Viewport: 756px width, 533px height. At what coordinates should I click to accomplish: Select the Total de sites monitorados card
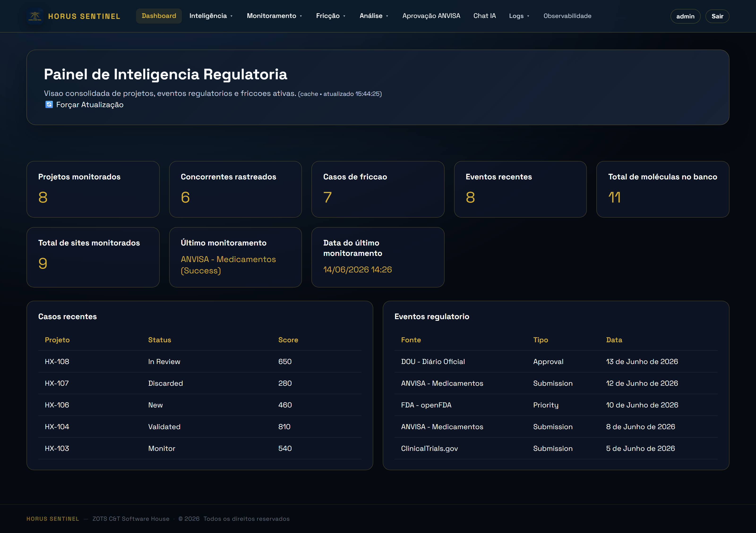point(93,257)
